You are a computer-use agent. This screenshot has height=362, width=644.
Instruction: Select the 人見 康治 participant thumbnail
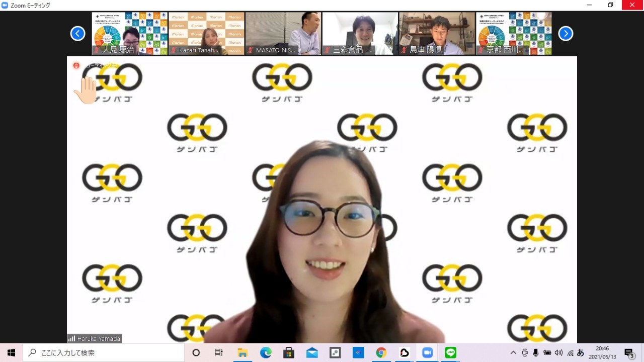pyautogui.click(x=130, y=34)
